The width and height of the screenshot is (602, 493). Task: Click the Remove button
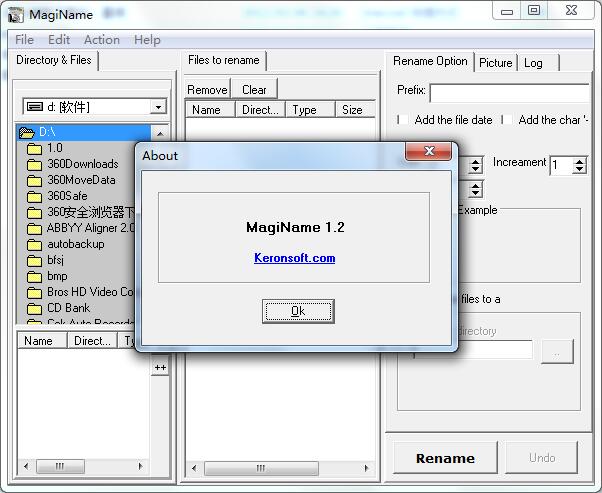pyautogui.click(x=207, y=90)
